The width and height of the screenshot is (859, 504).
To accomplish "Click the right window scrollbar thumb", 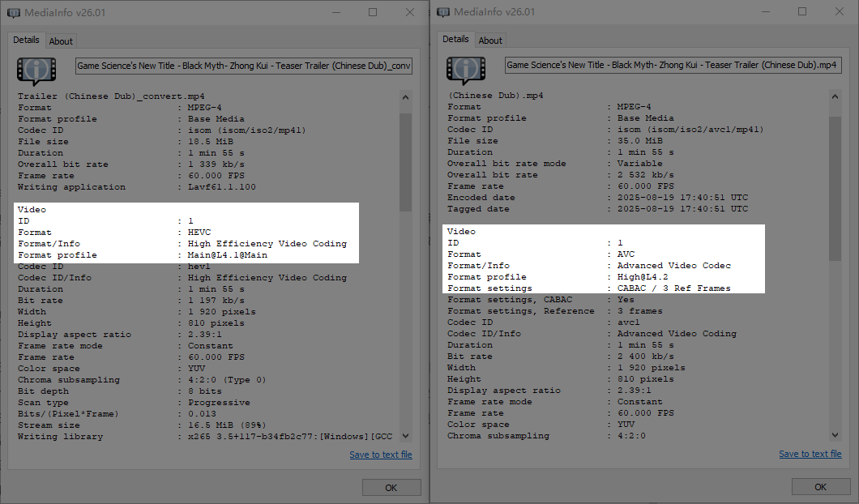I will (835, 189).
